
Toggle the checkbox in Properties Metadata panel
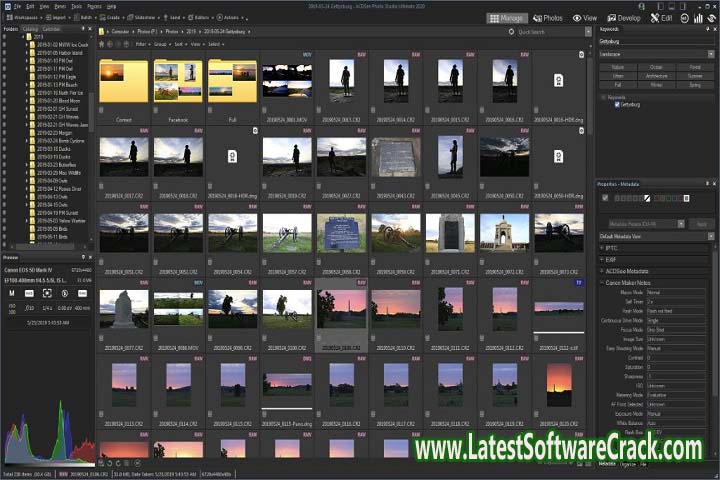(605, 197)
